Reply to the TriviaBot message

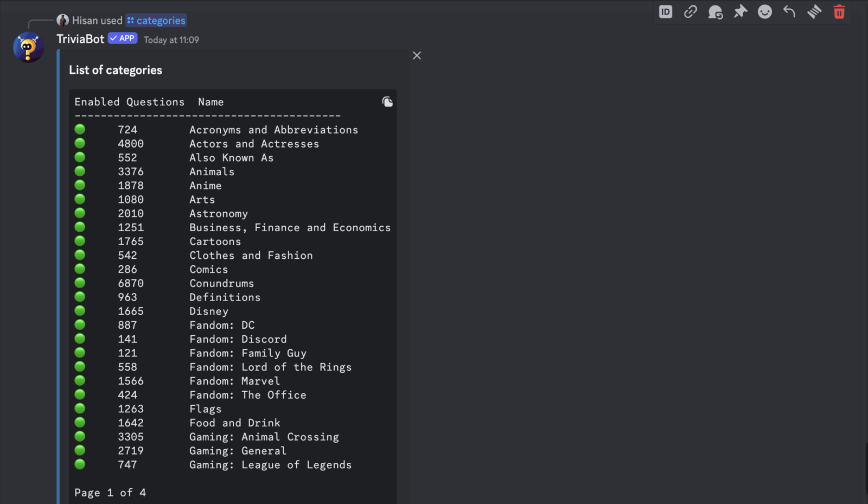tap(789, 11)
